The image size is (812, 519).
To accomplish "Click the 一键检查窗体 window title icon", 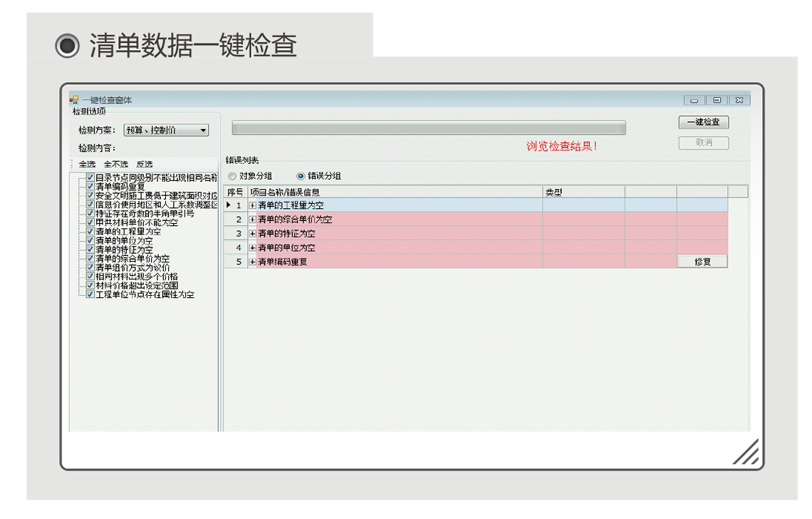I will tap(74, 100).
